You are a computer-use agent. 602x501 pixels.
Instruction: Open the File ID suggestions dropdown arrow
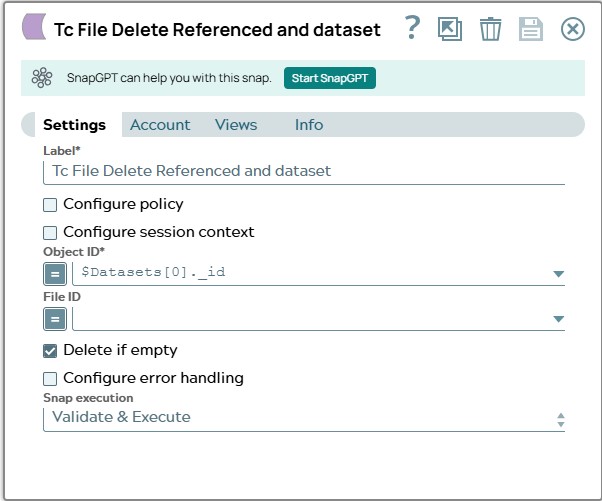pos(559,319)
